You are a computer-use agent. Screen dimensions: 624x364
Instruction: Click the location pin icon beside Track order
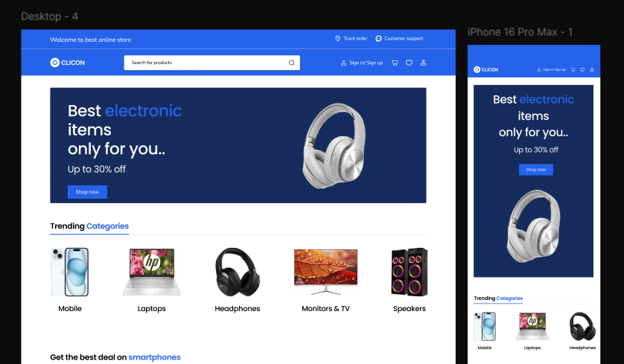[x=337, y=39]
